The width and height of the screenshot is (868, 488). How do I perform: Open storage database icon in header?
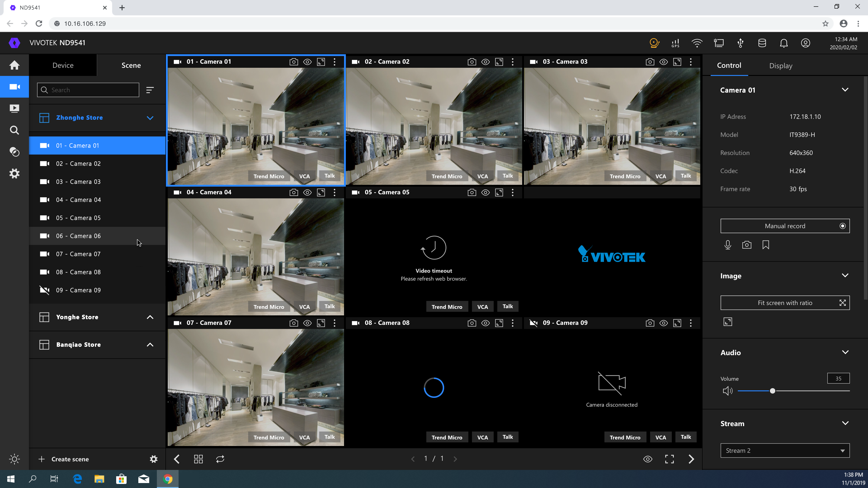pos(762,43)
